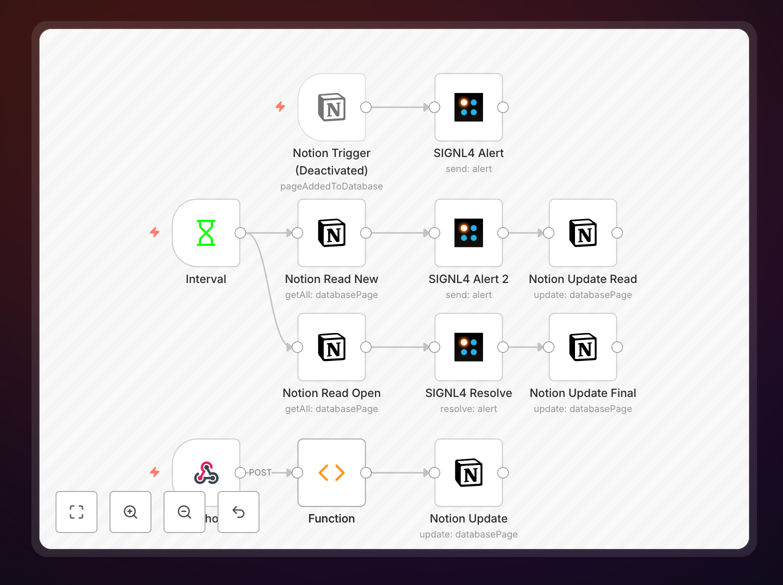This screenshot has width=783, height=585.
Task: Click the SIGNL4 Alert 2 node
Action: [x=468, y=233]
